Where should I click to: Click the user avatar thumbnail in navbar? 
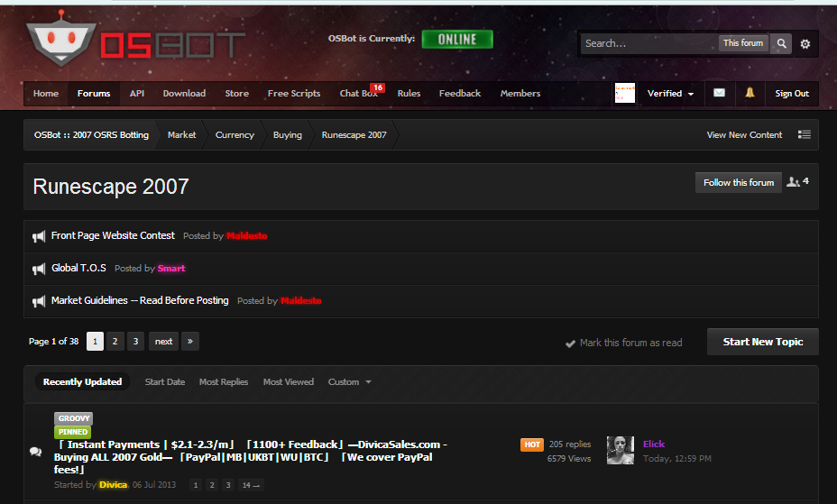[x=625, y=93]
